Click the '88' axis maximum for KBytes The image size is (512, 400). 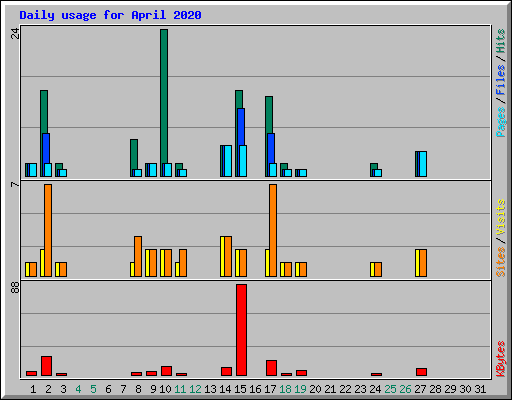click(15, 287)
